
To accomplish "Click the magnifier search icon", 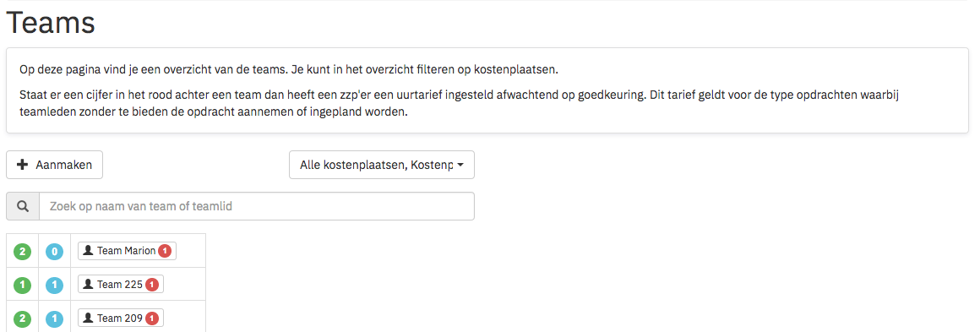I will (x=23, y=206).
